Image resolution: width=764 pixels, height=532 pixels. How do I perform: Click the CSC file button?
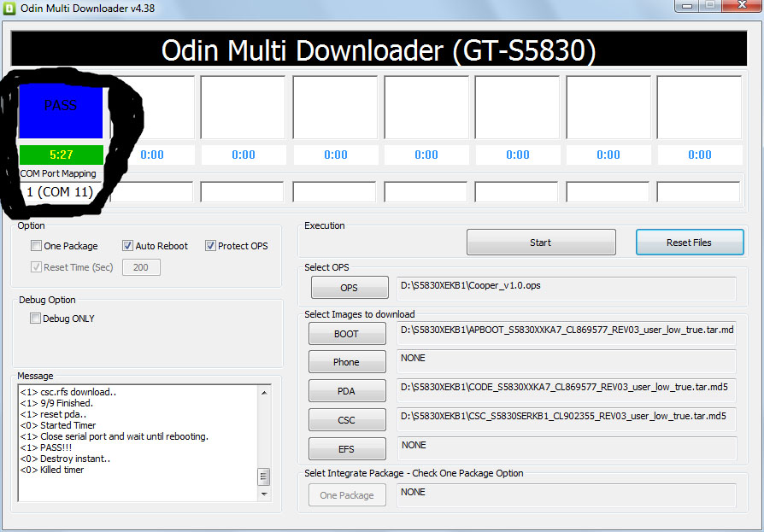[346, 420]
